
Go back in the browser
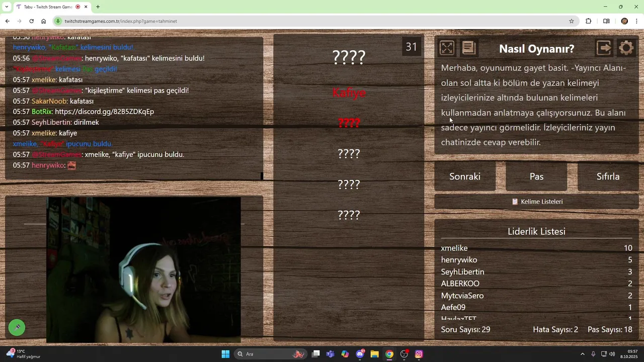tap(7, 21)
